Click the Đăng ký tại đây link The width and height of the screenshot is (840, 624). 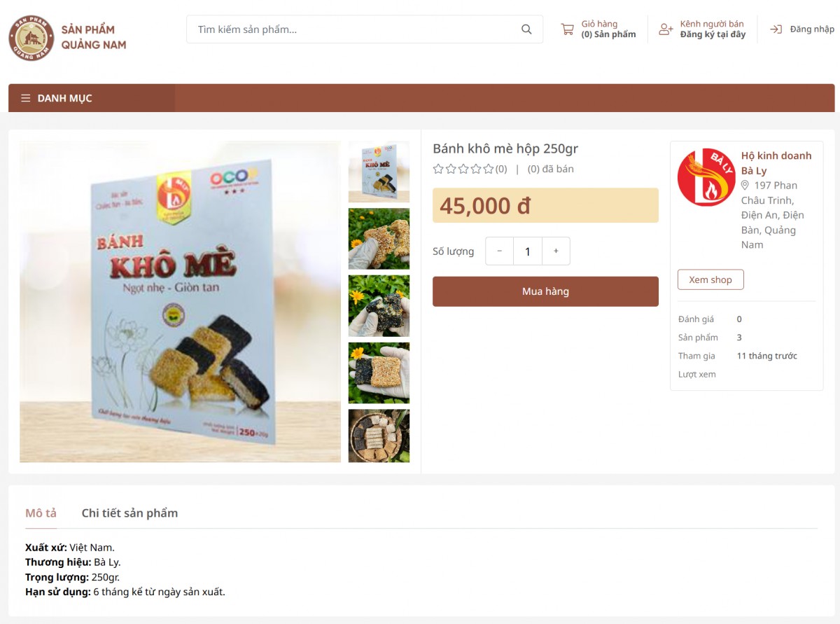click(713, 34)
